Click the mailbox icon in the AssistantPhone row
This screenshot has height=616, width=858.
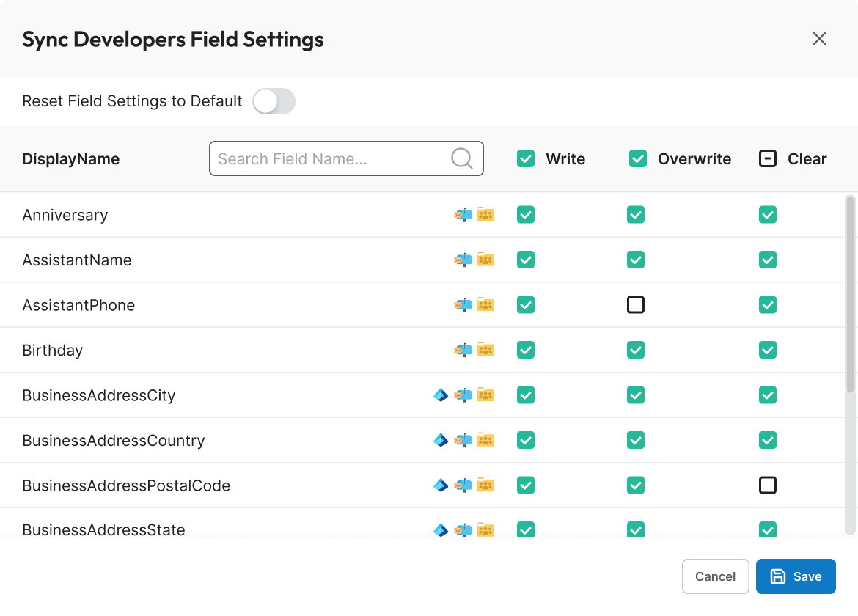(463, 305)
